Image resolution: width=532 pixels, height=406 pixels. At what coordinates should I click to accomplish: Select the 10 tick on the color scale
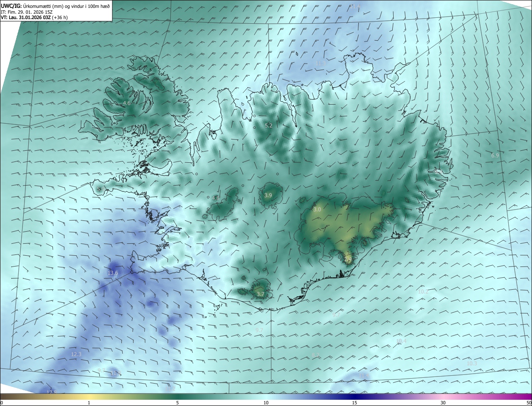(266, 403)
